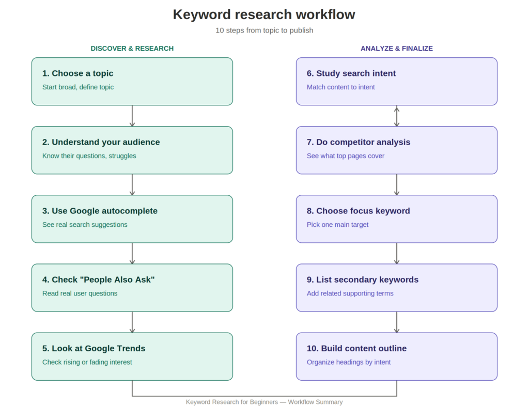Click the "10 steps from topic to publish" subtitle
Image resolution: width=529 pixels, height=420 pixels.
pos(264,30)
